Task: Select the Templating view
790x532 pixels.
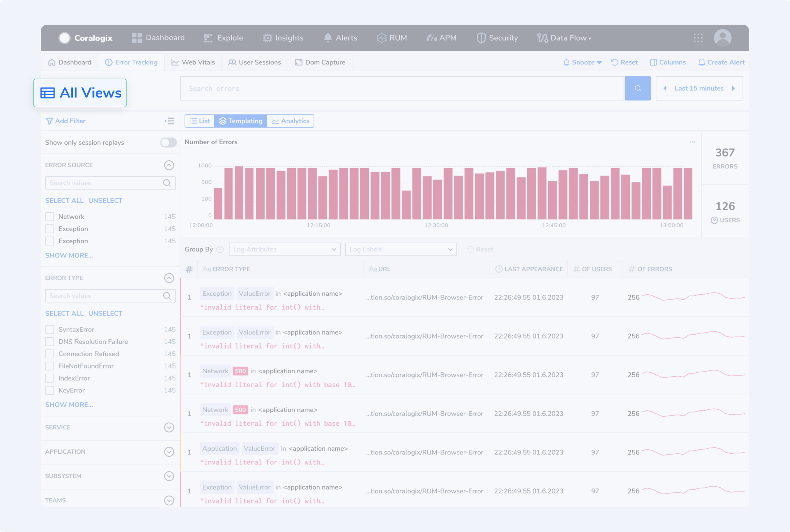Action: 241,121
